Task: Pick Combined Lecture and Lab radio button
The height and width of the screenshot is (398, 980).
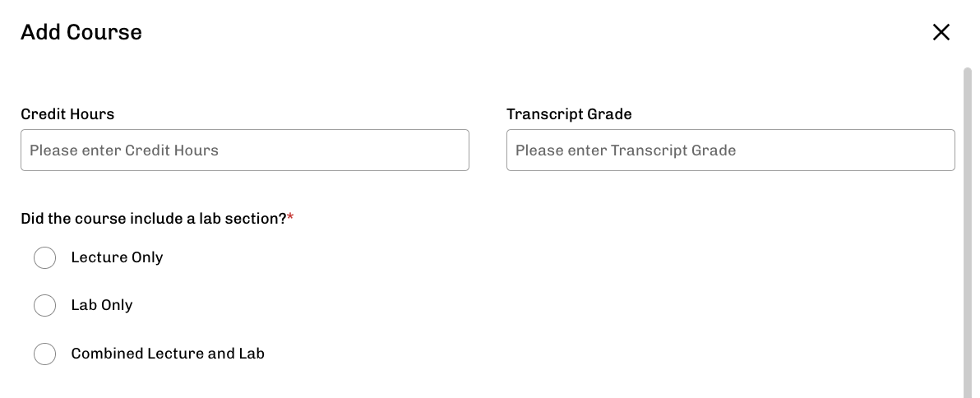Action: 45,354
